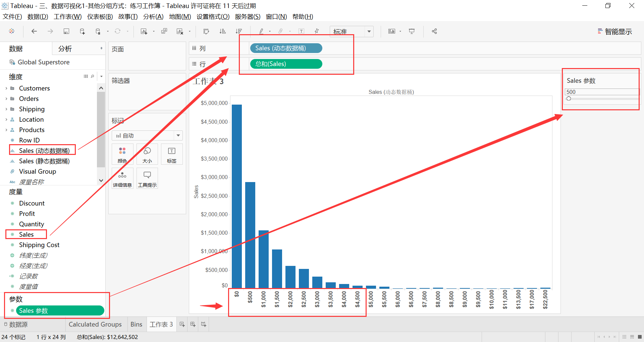Expand the Shipping folder

click(6, 109)
